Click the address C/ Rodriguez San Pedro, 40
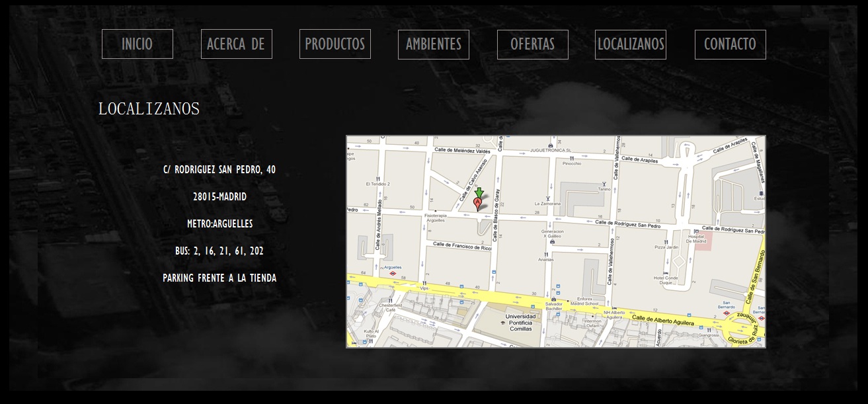The image size is (868, 404). pos(219,169)
